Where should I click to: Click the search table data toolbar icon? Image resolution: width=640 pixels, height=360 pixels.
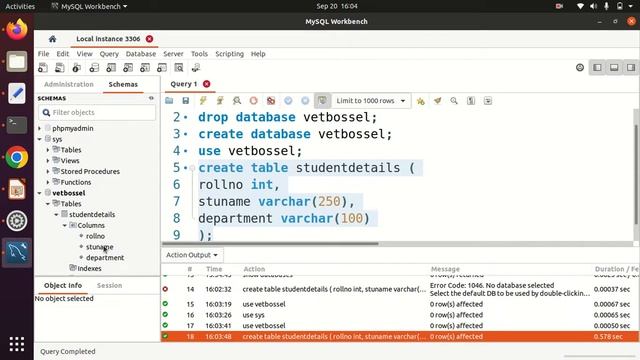(179, 68)
